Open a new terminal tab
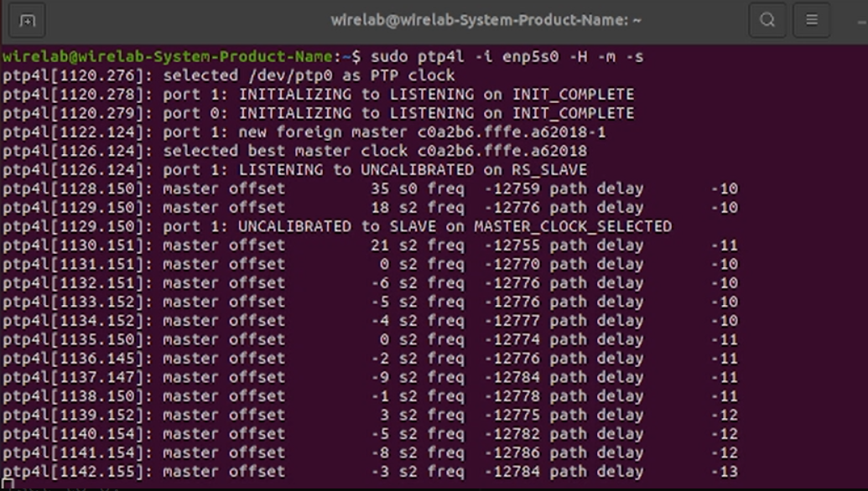This screenshot has height=491, width=868. point(27,20)
